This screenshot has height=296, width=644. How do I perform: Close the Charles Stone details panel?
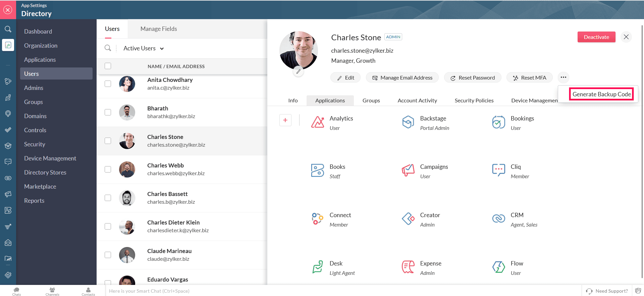pyautogui.click(x=626, y=37)
